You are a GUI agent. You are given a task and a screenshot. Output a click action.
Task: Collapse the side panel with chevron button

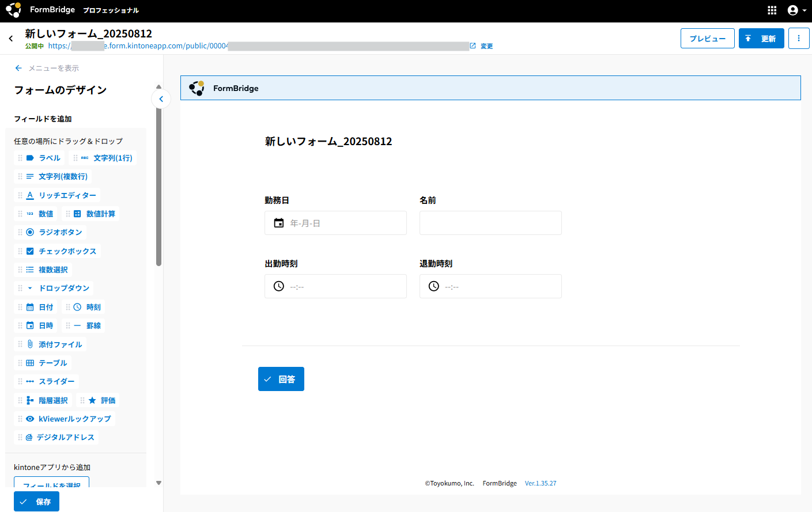click(x=161, y=99)
